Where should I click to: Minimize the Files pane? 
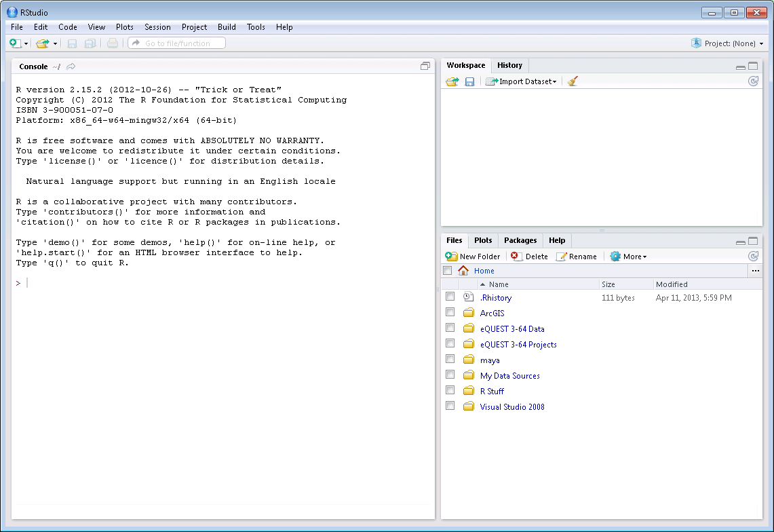pos(741,242)
